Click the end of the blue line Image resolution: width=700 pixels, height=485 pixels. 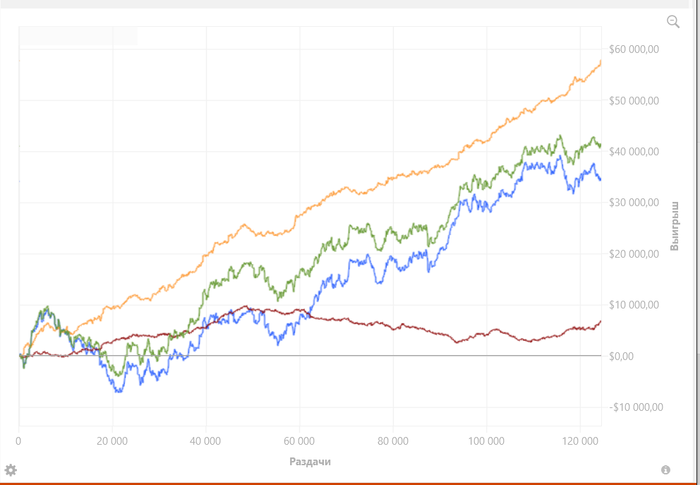tap(600, 179)
